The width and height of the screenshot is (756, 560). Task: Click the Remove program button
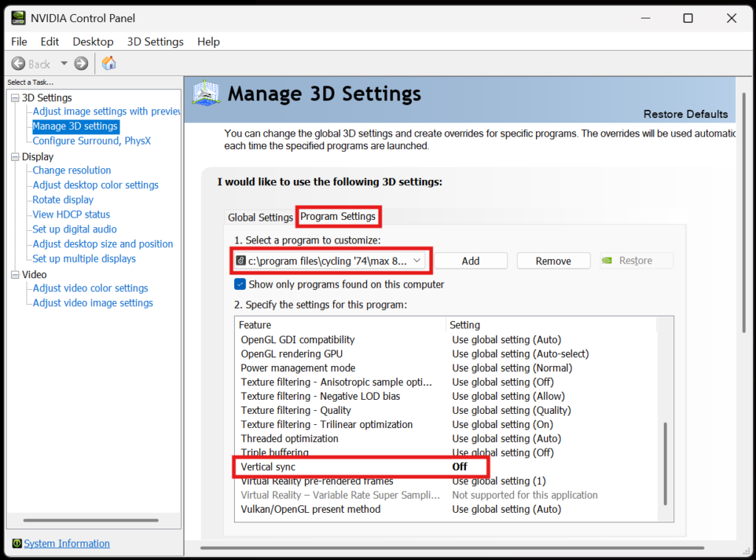[x=553, y=260]
